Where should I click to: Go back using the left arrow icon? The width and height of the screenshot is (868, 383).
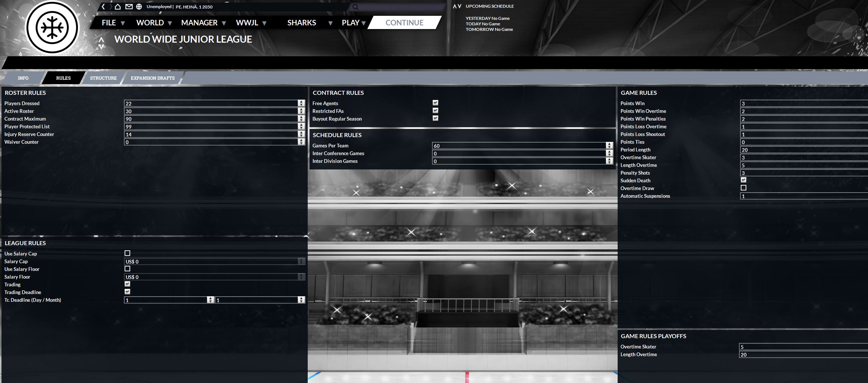tap(104, 7)
